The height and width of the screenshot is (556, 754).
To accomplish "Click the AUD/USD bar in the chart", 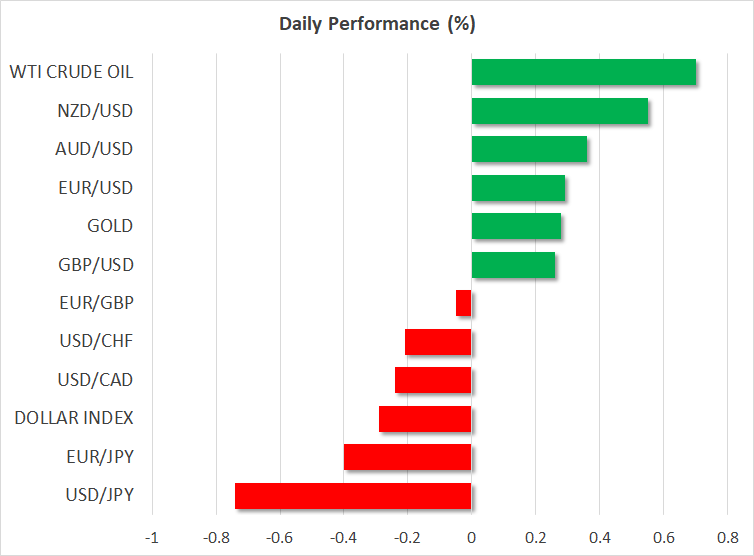I will coord(529,149).
